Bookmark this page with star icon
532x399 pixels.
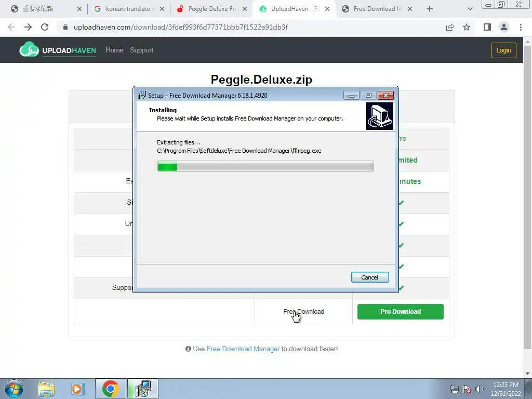(467, 27)
